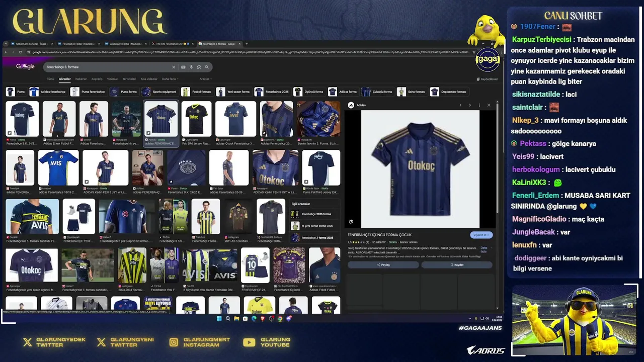Expand Daha fazla search filter dropdown

(x=170, y=79)
